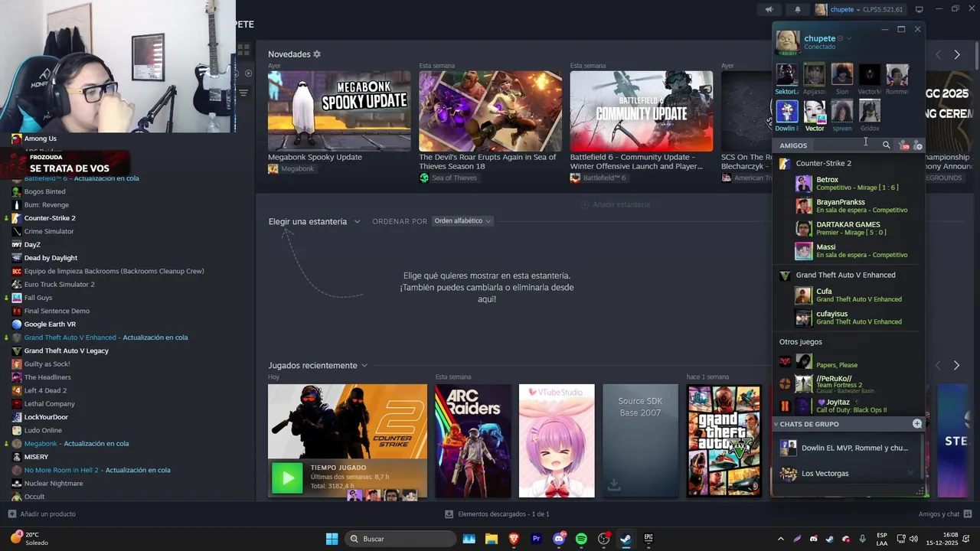Click the ready-to-play filter icon
Viewport: 980px width, 551px height.
[248, 73]
